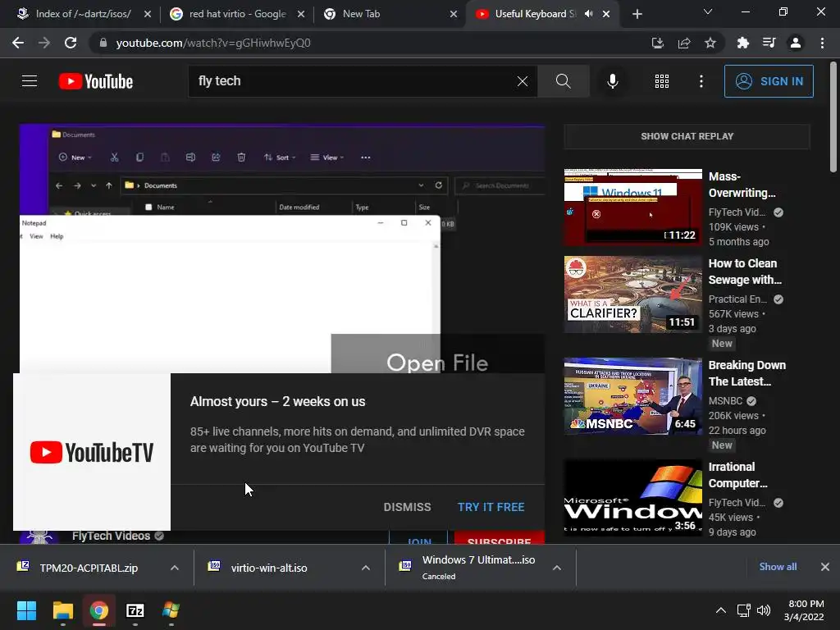
Task: Open Chrome extensions puzzle icon
Action: point(742,43)
